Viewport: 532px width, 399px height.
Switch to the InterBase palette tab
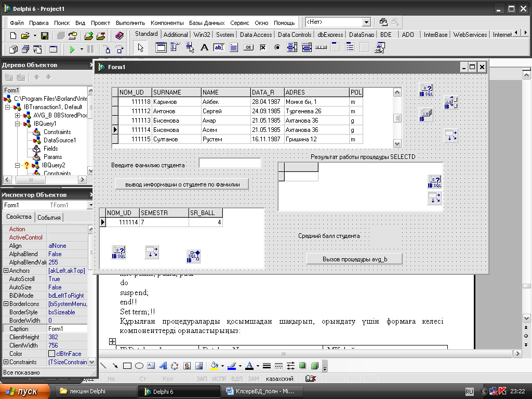point(435,35)
